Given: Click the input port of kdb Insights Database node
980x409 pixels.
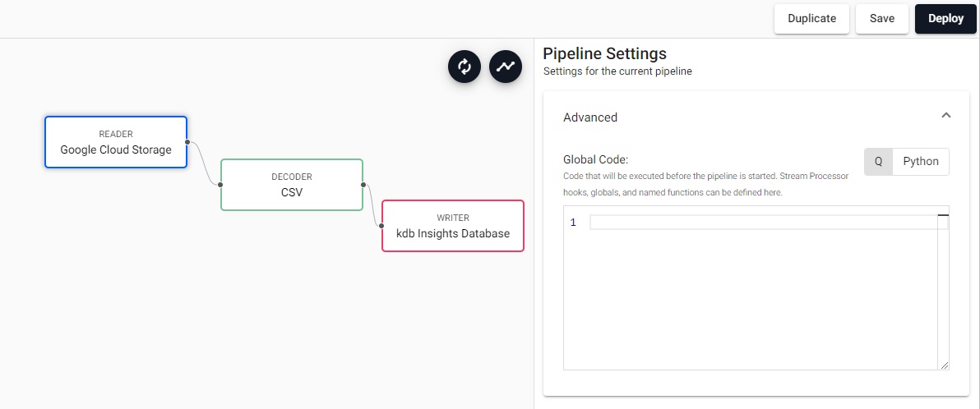Looking at the screenshot, I should [381, 226].
